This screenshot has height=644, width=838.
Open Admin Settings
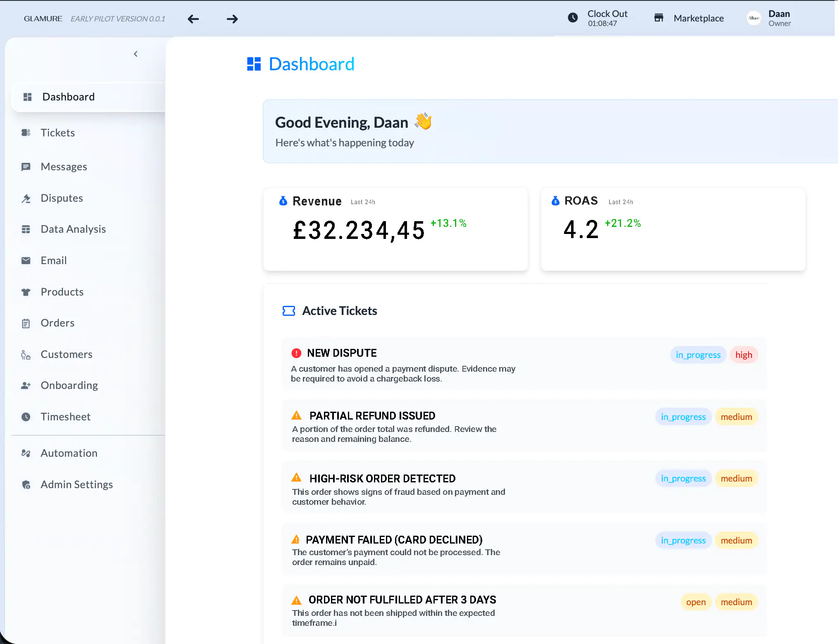coord(76,484)
